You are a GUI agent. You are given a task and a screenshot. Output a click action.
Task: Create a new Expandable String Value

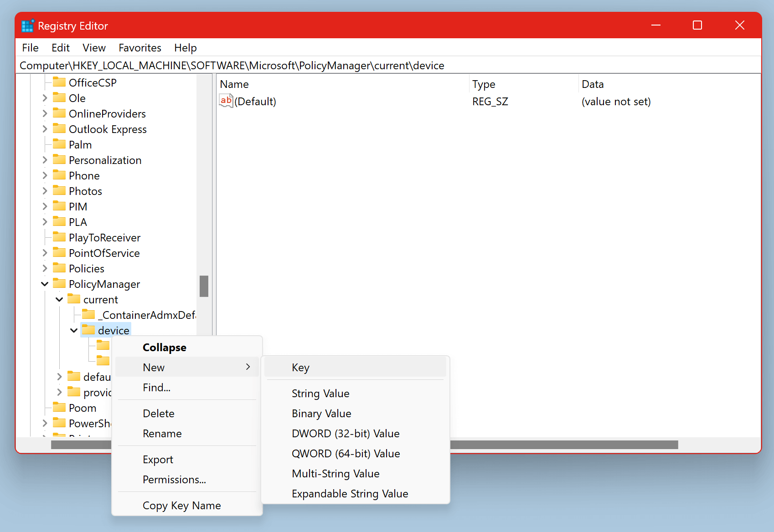click(x=355, y=493)
